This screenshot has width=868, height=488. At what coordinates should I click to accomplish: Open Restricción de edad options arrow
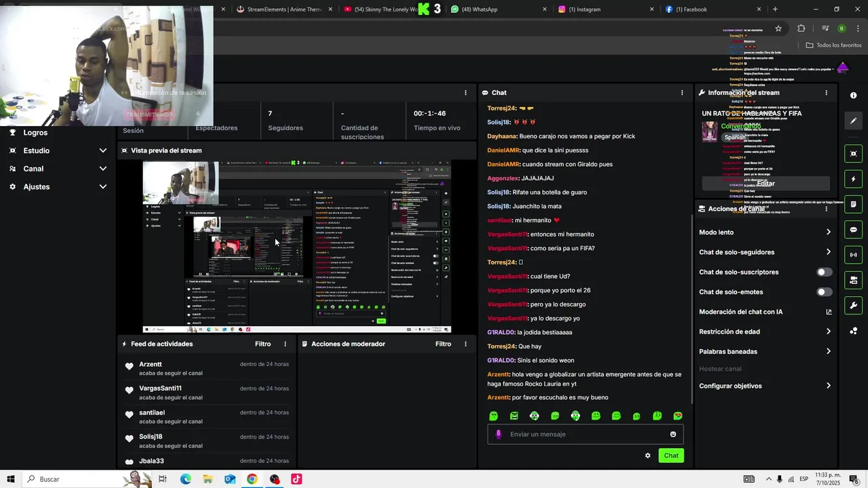click(x=828, y=332)
